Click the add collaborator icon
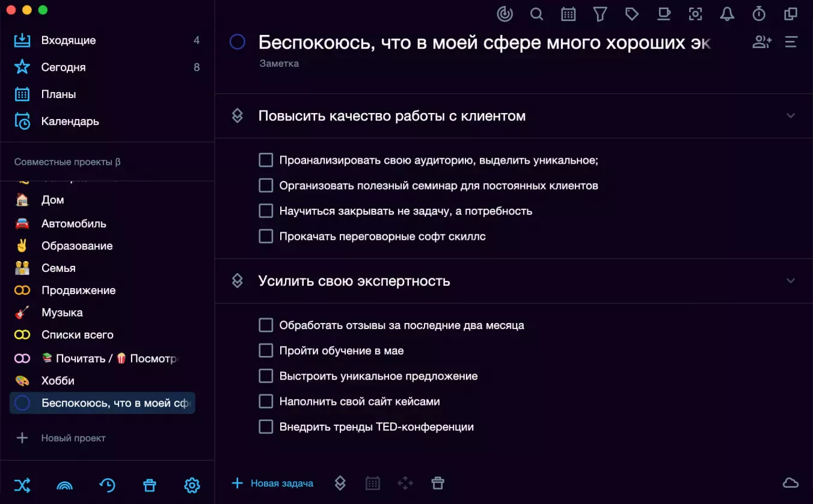The height and width of the screenshot is (504, 813). click(762, 41)
